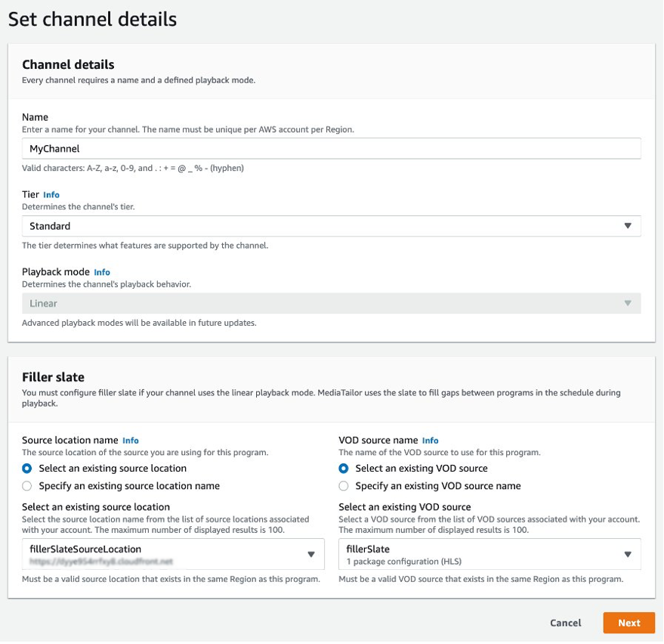Click the Set channel details page heading
Viewport: 664px width, 644px height.
pos(93,19)
